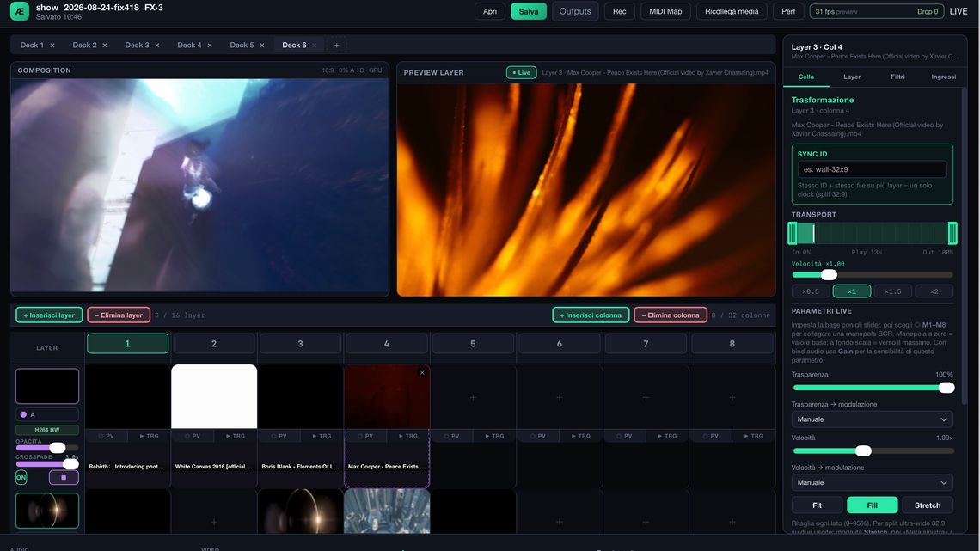Click TRG in column 8

coord(753,436)
